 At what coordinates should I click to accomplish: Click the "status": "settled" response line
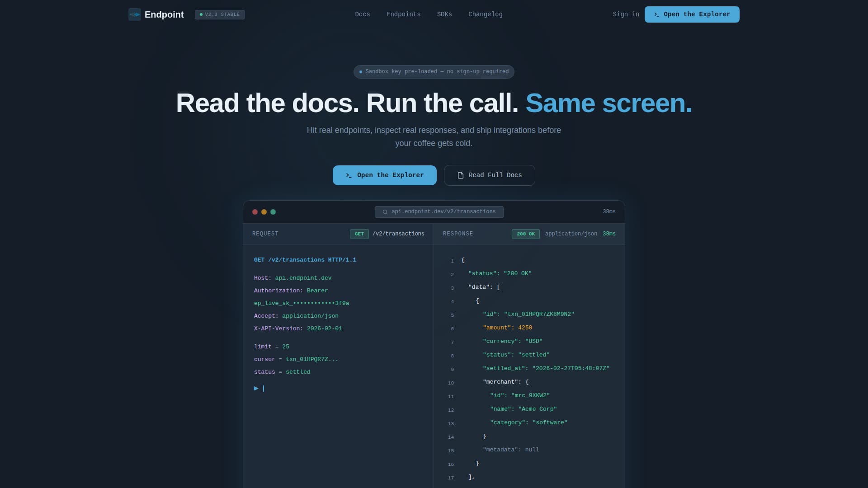(x=516, y=355)
